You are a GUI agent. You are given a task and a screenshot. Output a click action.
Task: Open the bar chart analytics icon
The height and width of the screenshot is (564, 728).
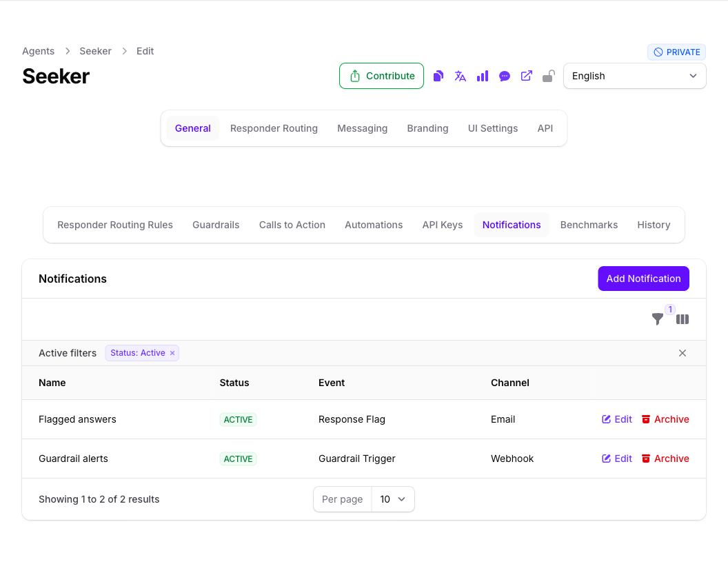[x=483, y=76]
